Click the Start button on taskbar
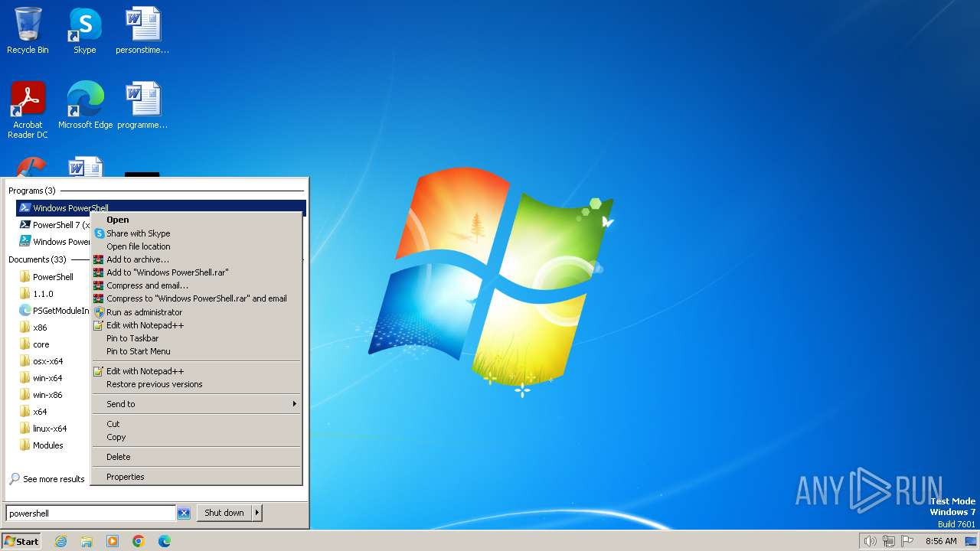Image resolution: width=980 pixels, height=551 pixels. 21,541
